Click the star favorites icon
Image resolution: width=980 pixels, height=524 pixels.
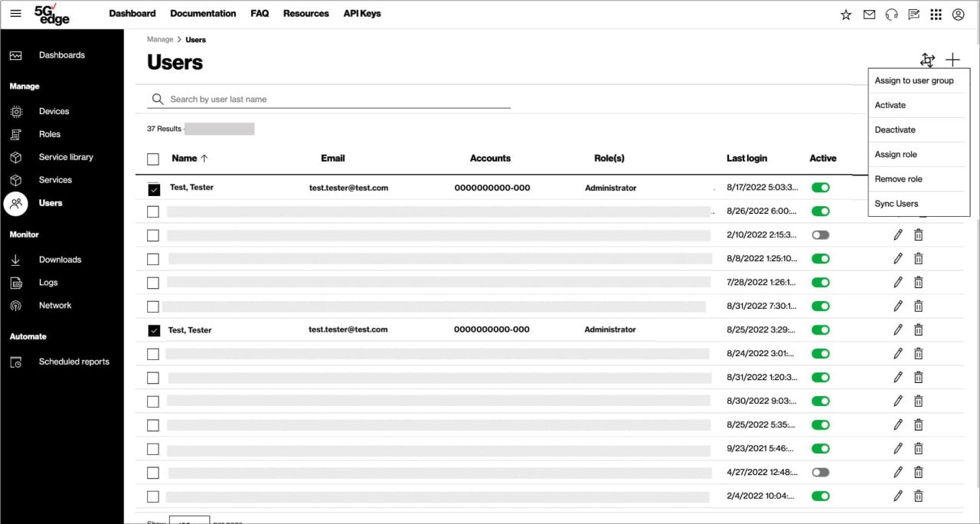pyautogui.click(x=846, y=15)
